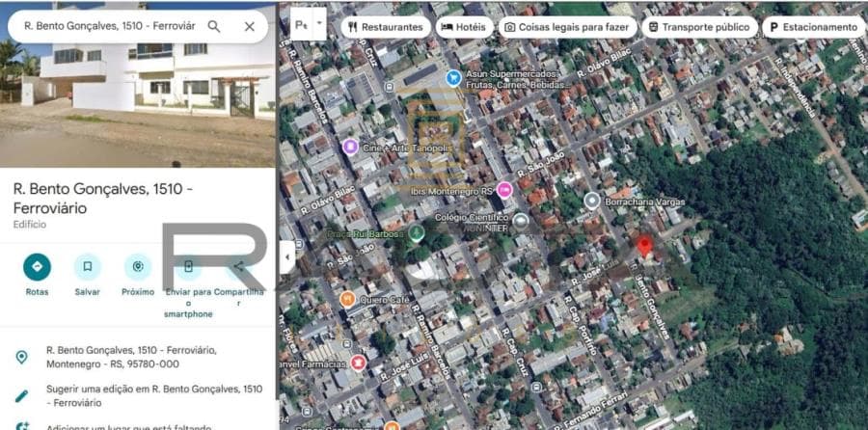Collapse the side panel with the arrow
Screen dimensions: 868x430
pyautogui.click(x=287, y=257)
